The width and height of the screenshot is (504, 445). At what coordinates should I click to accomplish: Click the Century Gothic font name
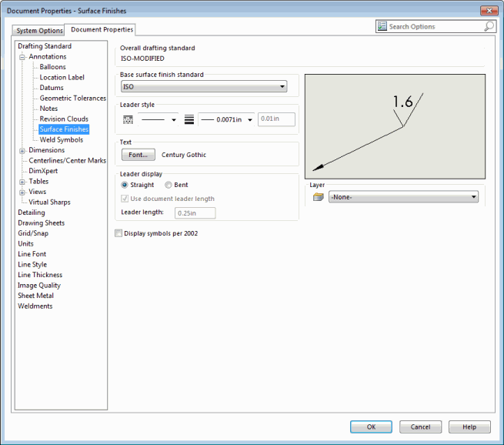pos(184,155)
